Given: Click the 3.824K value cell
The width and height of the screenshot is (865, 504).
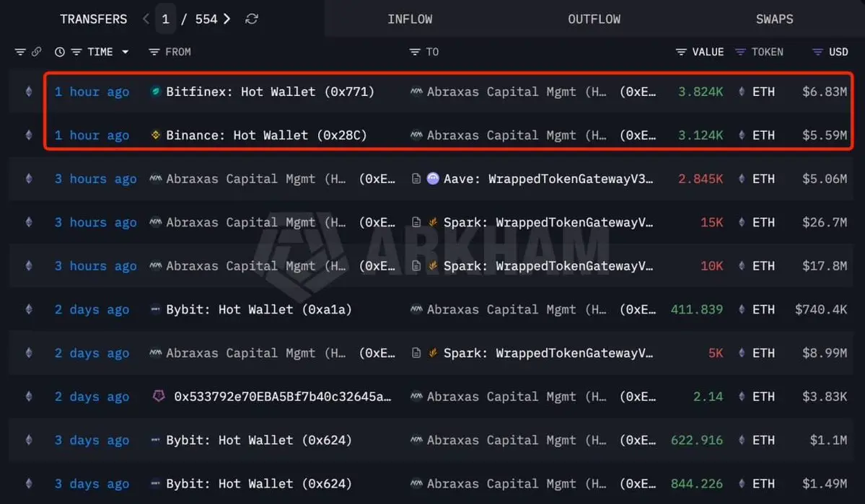Looking at the screenshot, I should tap(700, 92).
